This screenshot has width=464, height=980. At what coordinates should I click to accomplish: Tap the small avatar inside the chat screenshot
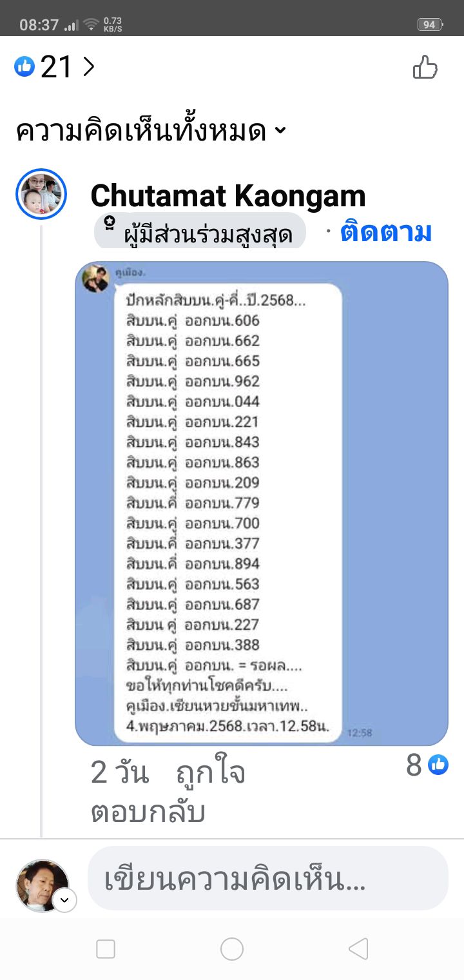pyautogui.click(x=96, y=279)
